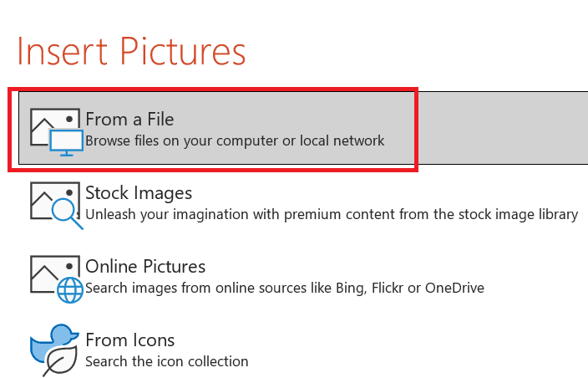The image size is (588, 378).
Task: Pick the "From Icons" option title
Action: pos(129,340)
